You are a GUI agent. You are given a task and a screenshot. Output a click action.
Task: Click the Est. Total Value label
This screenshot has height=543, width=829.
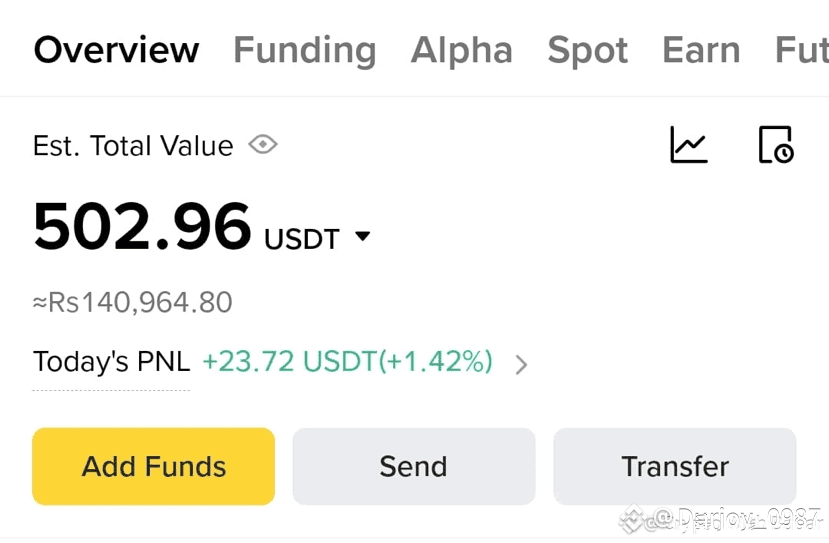click(132, 146)
